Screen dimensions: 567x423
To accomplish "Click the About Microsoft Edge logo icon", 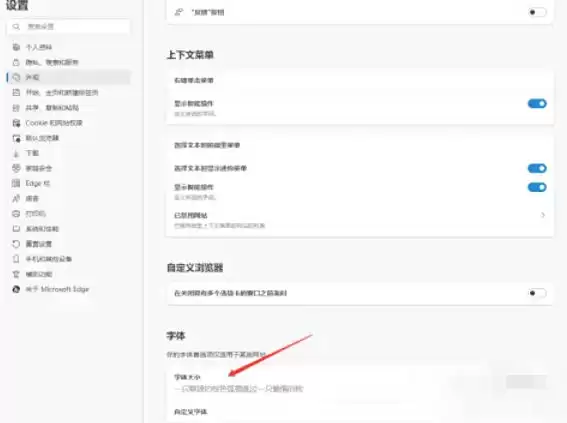I will (16, 289).
